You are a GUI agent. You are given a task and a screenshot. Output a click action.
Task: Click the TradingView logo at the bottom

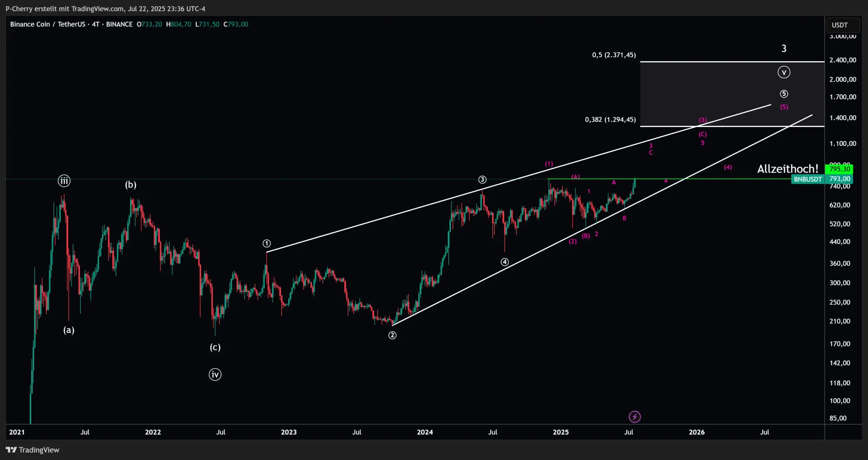click(33, 450)
